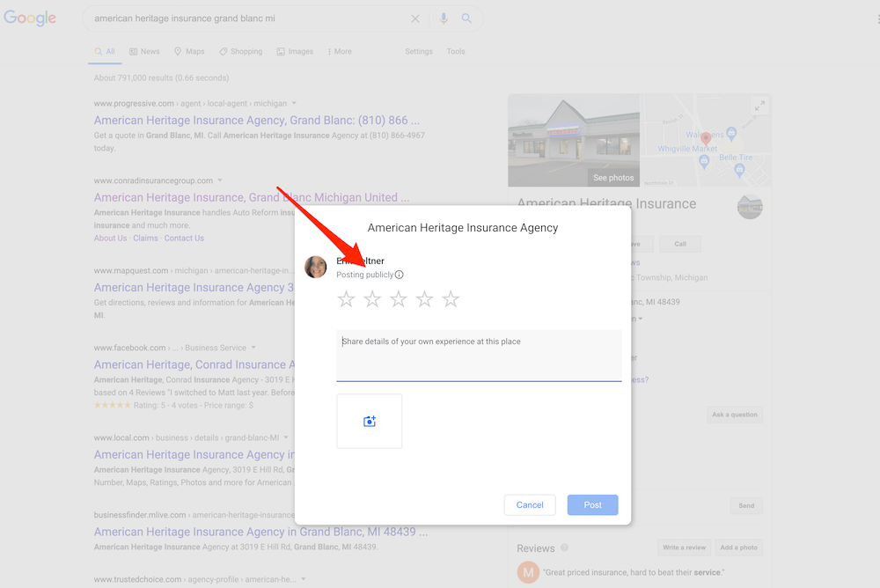Open the Contact Us sitelink
880x588 pixels.
[x=184, y=239]
